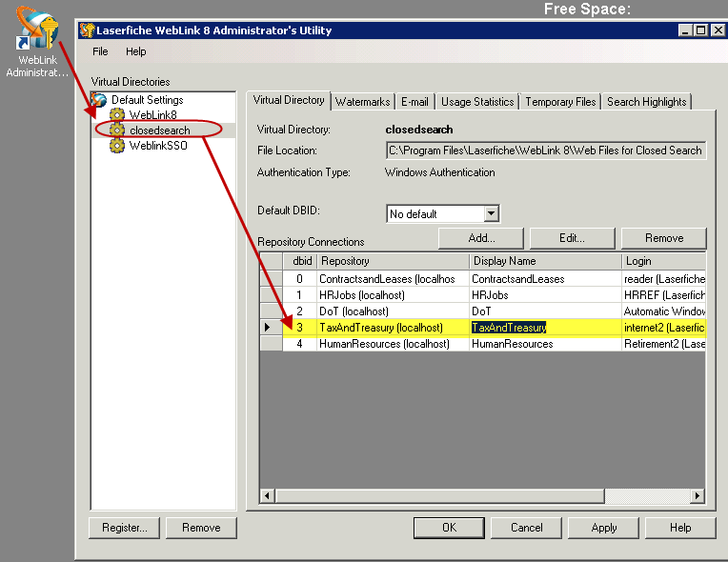Click the Repository column header
This screenshot has width=728, height=562.
(x=394, y=261)
